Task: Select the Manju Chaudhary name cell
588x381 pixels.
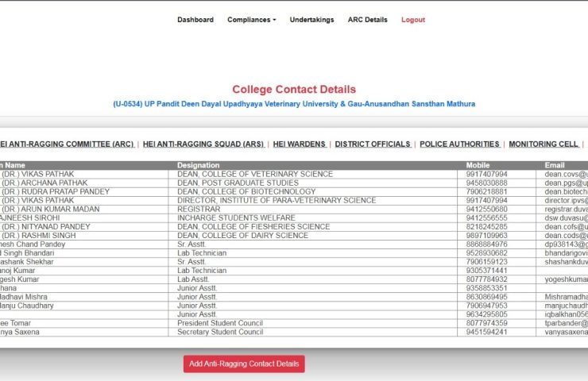Action: point(84,306)
